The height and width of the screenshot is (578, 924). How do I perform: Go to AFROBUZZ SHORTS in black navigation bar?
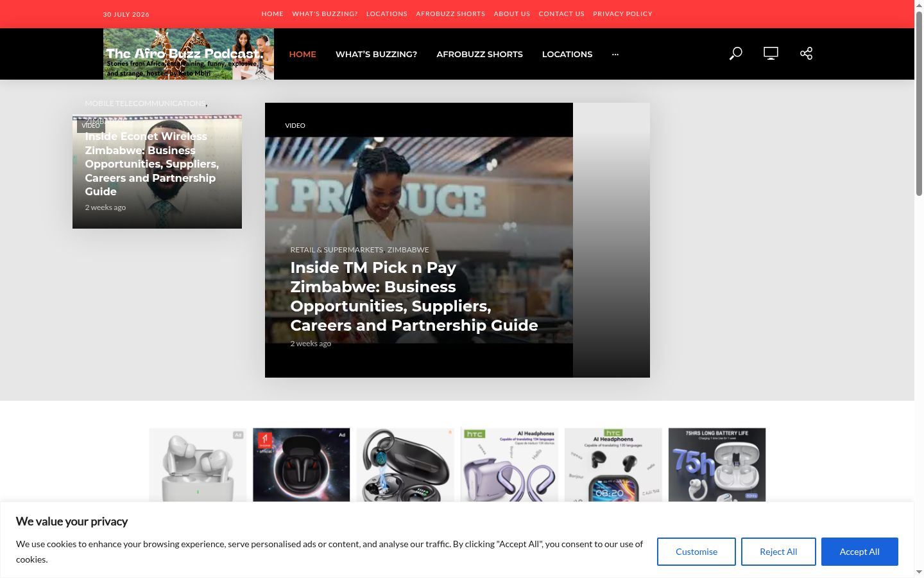tap(479, 54)
